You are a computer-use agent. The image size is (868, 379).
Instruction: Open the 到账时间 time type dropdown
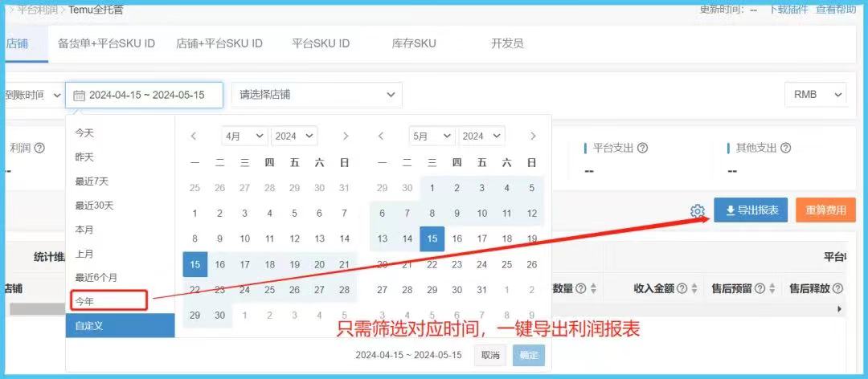32,96
